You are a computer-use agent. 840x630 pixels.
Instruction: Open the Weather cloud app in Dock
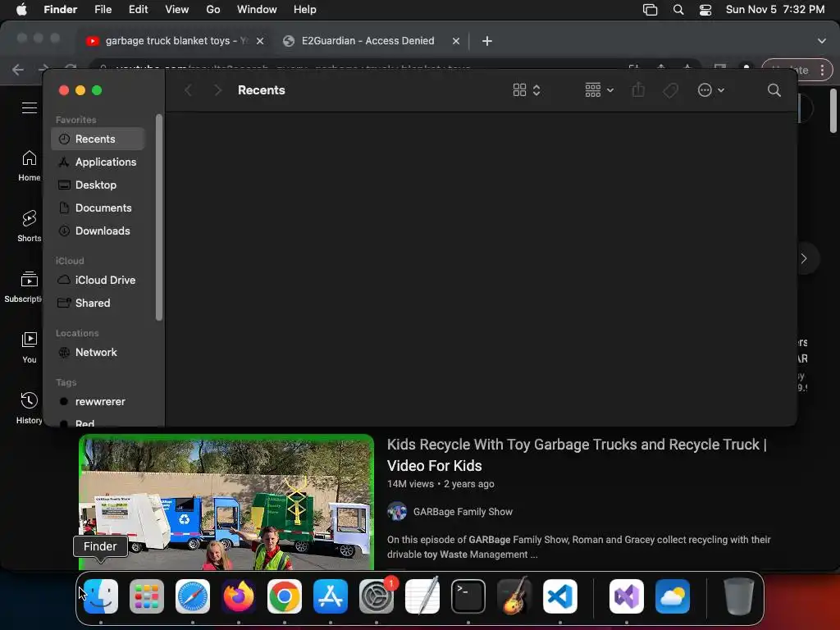(x=673, y=596)
